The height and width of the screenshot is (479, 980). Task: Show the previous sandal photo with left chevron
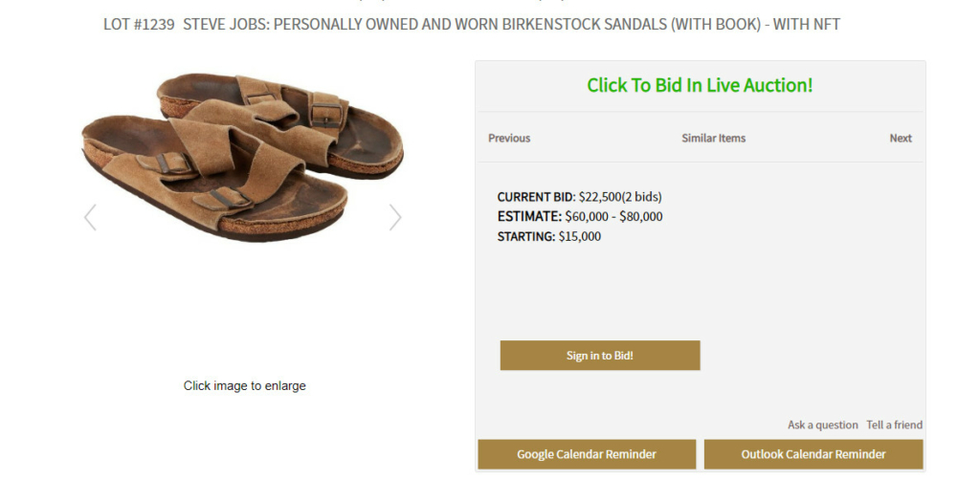click(90, 218)
